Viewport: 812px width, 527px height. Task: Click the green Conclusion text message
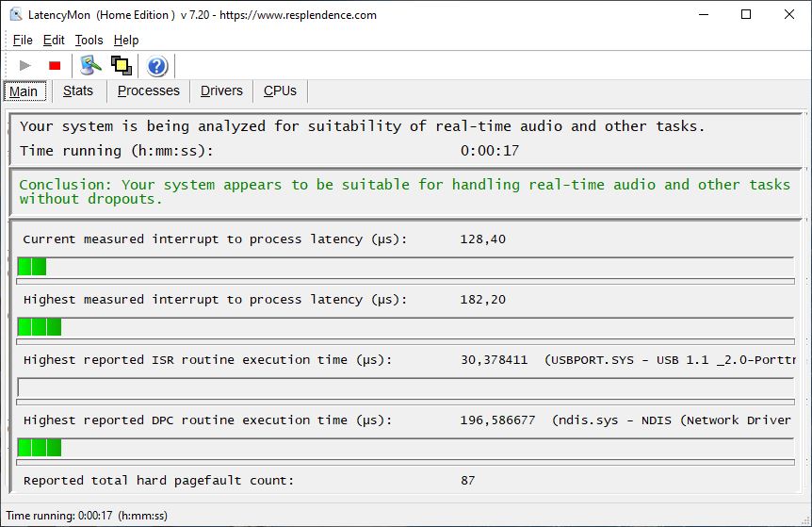pos(404,191)
